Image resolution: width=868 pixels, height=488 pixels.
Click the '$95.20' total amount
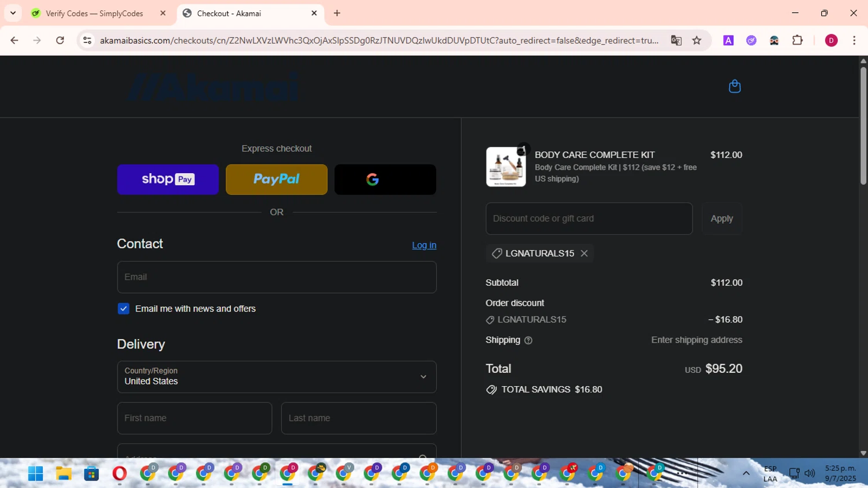[x=723, y=369]
